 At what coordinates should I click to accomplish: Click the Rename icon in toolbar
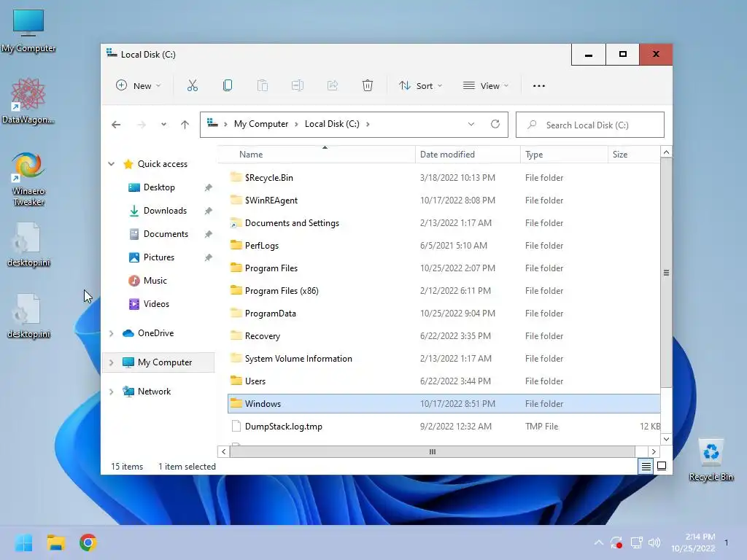click(298, 86)
